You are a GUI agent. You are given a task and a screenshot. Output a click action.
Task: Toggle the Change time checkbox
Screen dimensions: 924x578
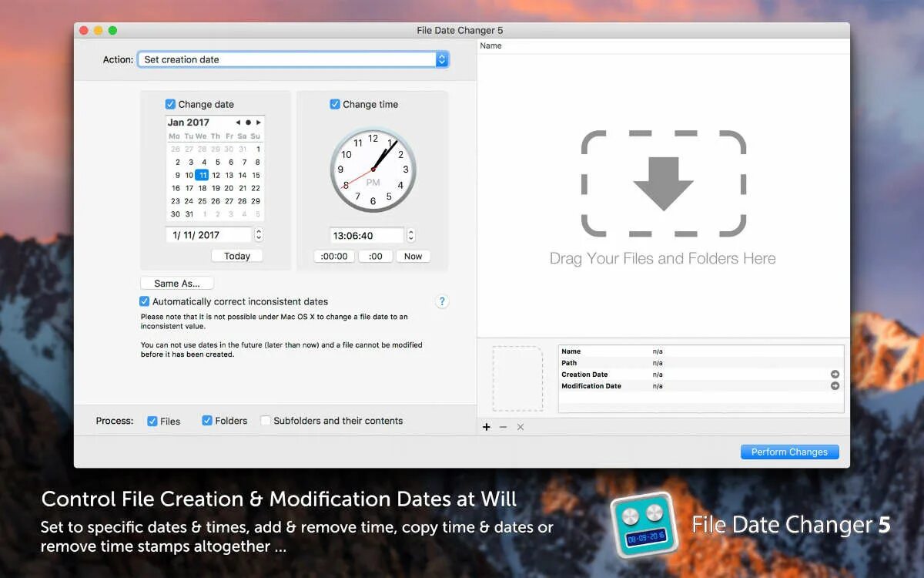[x=335, y=104]
